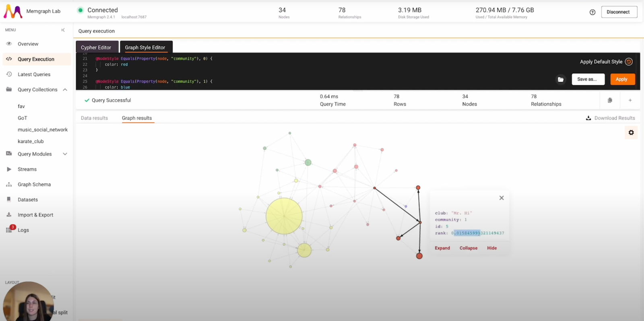Click the Memgraph Lab logo

(13, 11)
